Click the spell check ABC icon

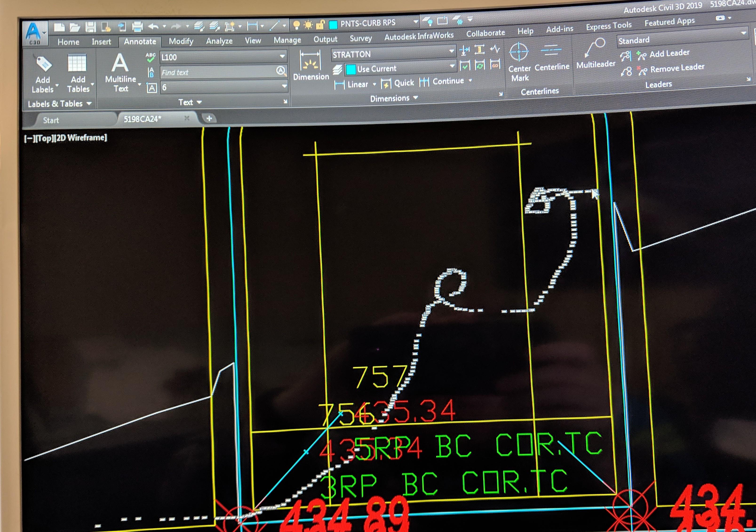pos(151,58)
